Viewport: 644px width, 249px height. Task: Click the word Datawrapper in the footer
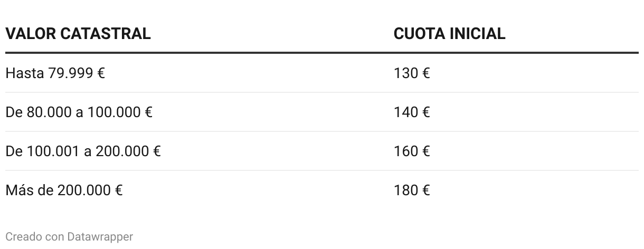point(100,236)
